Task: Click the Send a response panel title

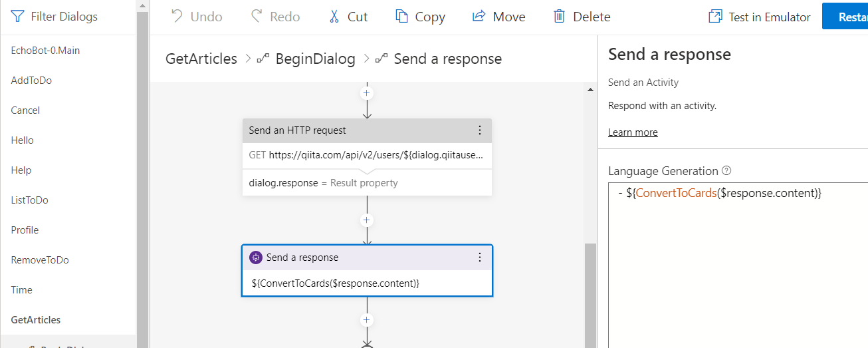Action: pyautogui.click(x=669, y=55)
